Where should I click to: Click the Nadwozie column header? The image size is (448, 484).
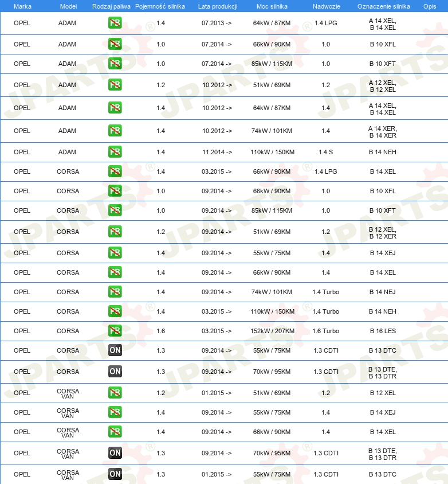coord(327,6)
